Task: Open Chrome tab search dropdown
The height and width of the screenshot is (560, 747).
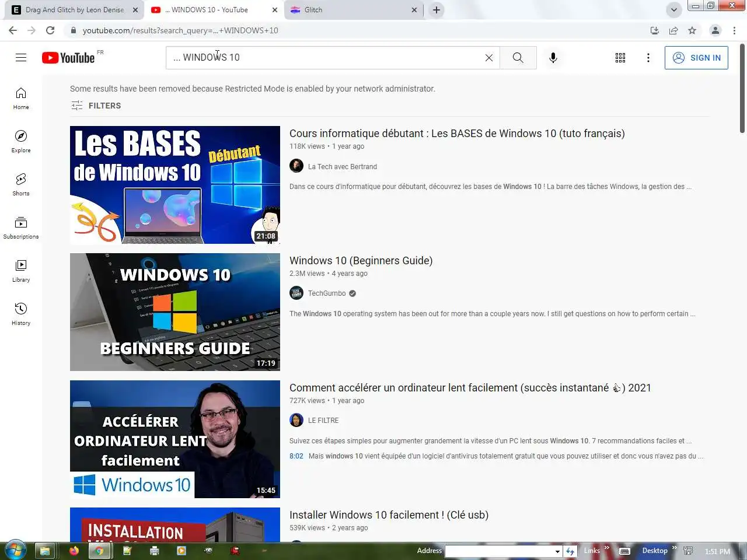Action: (x=673, y=10)
